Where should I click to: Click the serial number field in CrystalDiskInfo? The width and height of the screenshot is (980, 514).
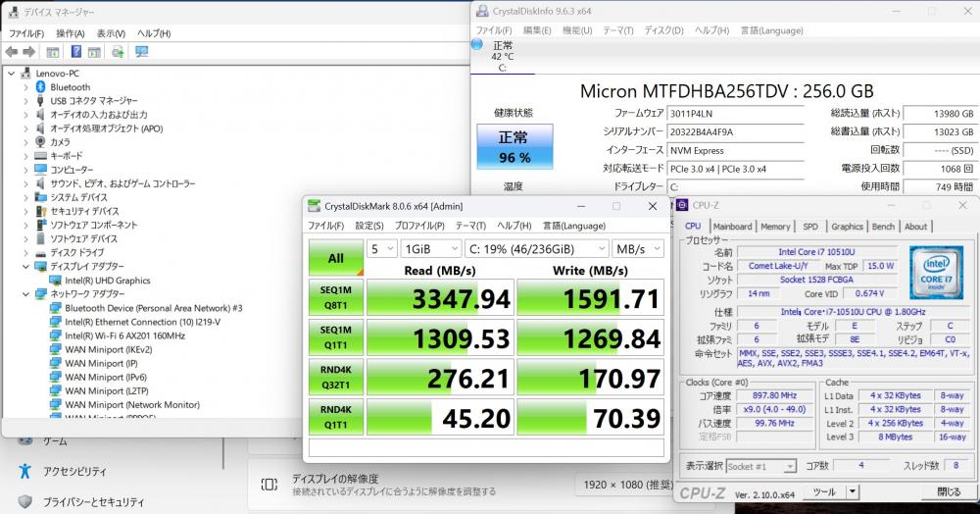[x=735, y=132]
